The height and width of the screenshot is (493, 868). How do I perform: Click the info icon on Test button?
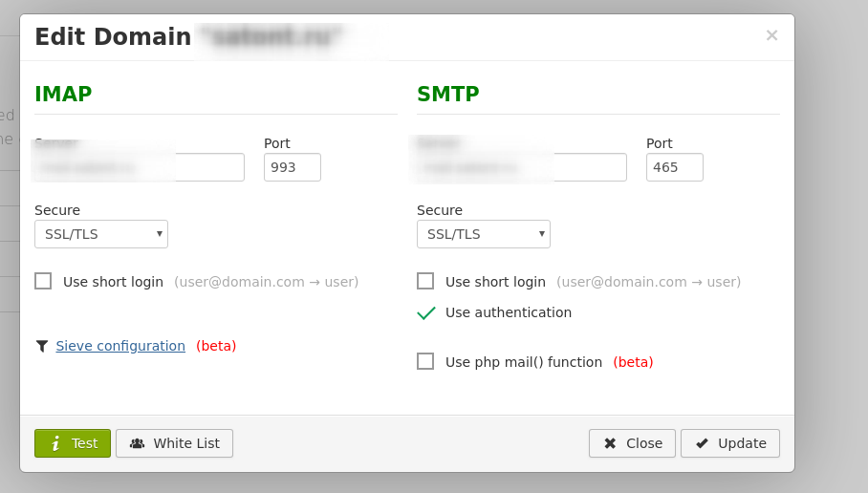55,443
